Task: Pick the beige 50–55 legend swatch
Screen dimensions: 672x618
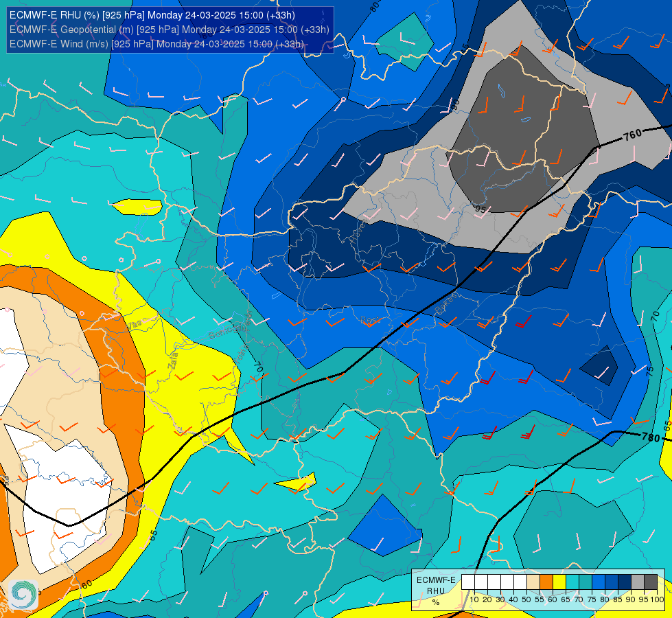Action: coord(533,582)
